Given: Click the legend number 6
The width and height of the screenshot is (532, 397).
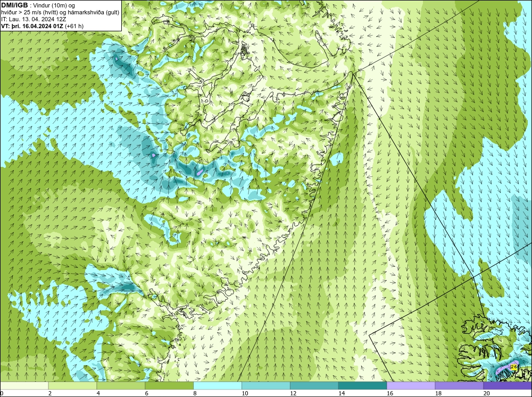Looking at the screenshot, I should pos(147,393).
